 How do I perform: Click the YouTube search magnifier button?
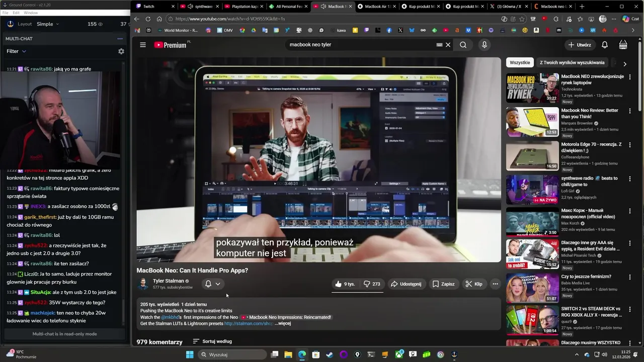point(463,45)
